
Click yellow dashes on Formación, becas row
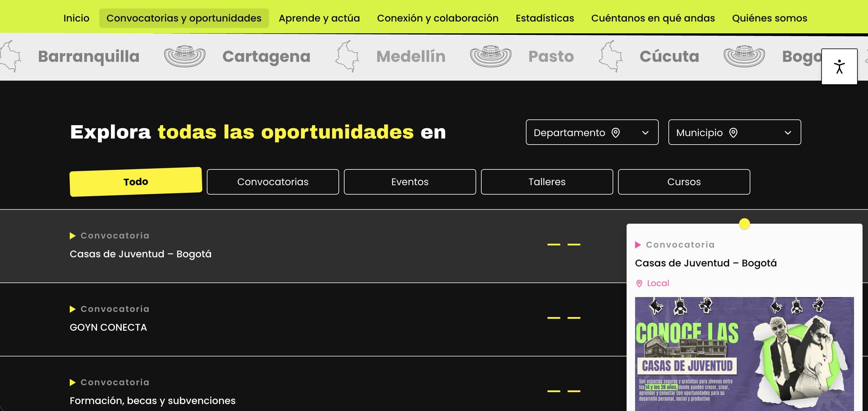(564, 391)
